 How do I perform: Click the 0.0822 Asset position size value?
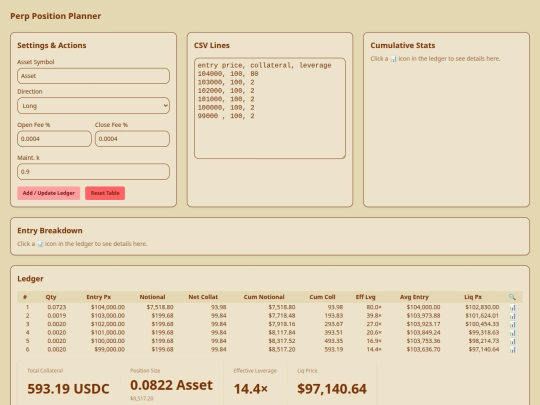(x=172, y=385)
